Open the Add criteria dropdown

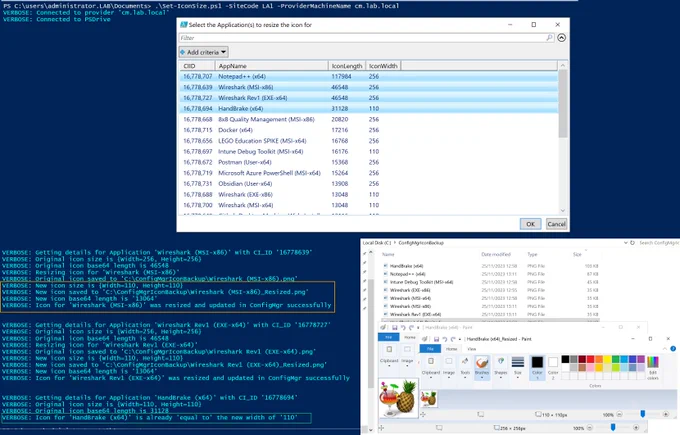203,52
